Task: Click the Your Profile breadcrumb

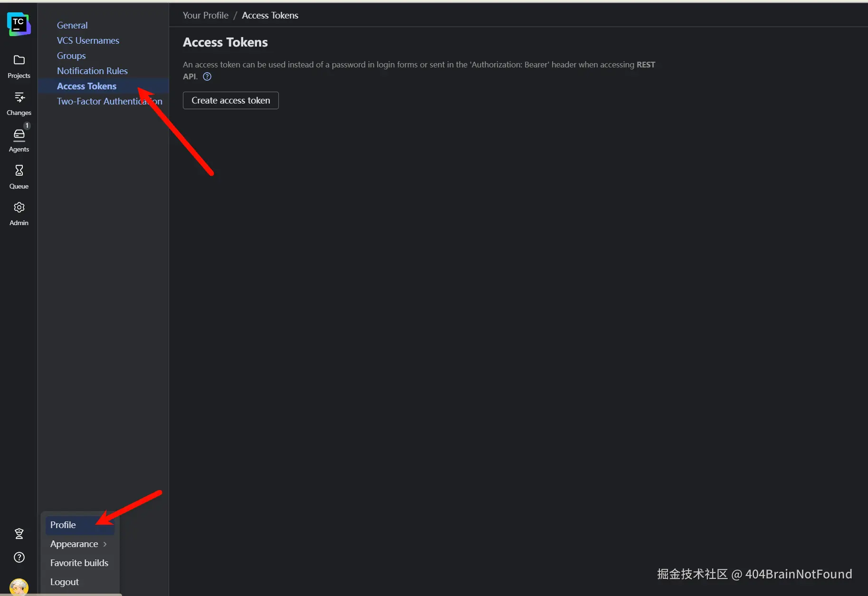Action: pyautogui.click(x=205, y=15)
